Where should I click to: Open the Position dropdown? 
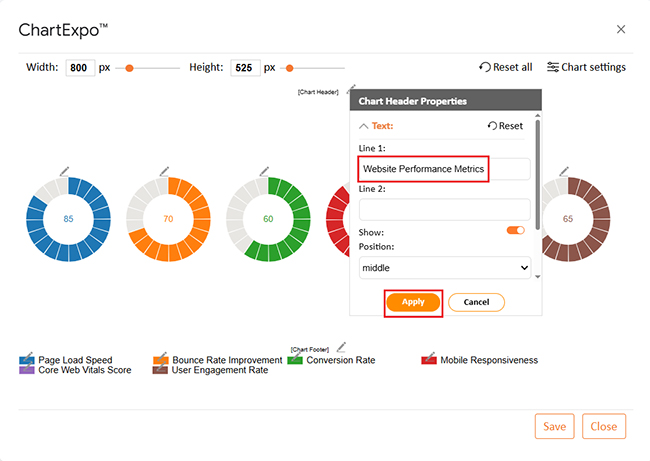point(444,268)
